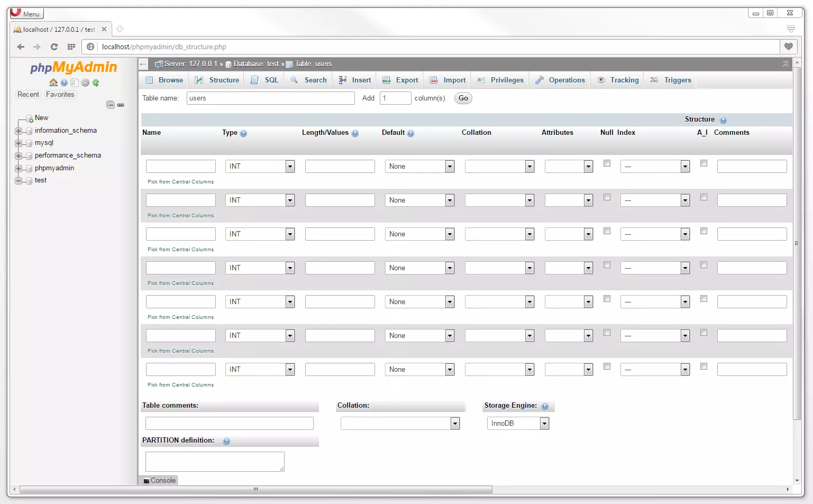Open help icon beside Structure label
813x504 pixels.
(723, 120)
